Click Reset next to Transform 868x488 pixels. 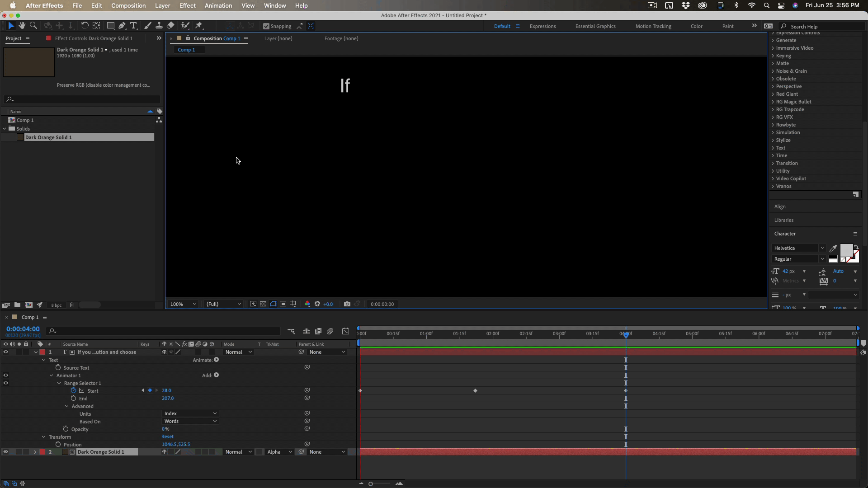[167, 436]
